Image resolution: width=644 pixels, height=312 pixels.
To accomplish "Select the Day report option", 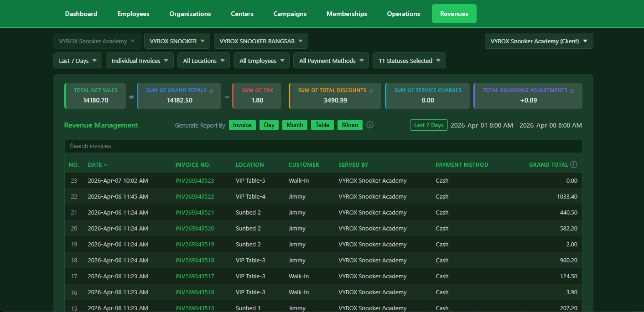I will [x=269, y=125].
